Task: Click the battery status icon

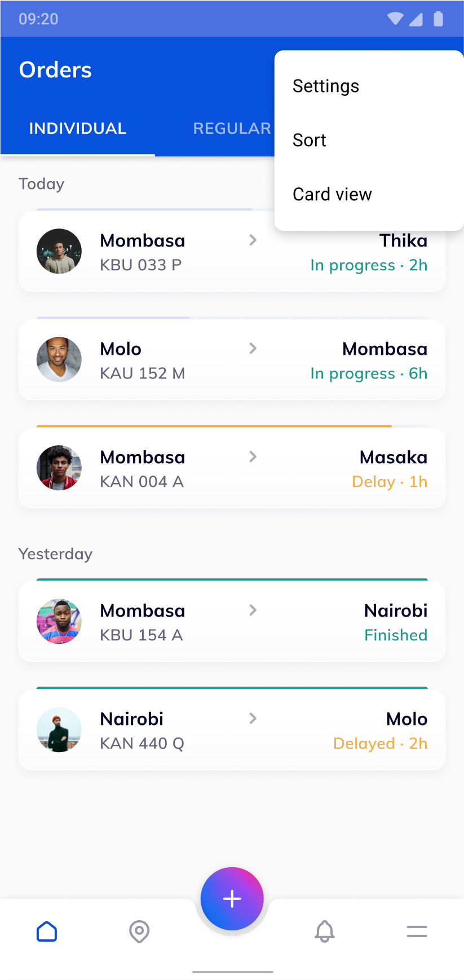Action: point(438,19)
